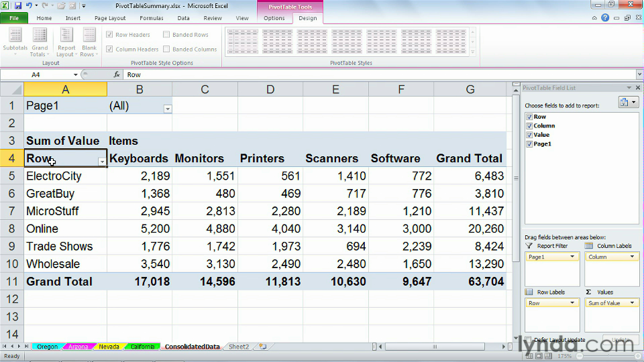Open the Sheet2 tab
Image resolution: width=644 pixels, height=362 pixels.
coord(239,347)
